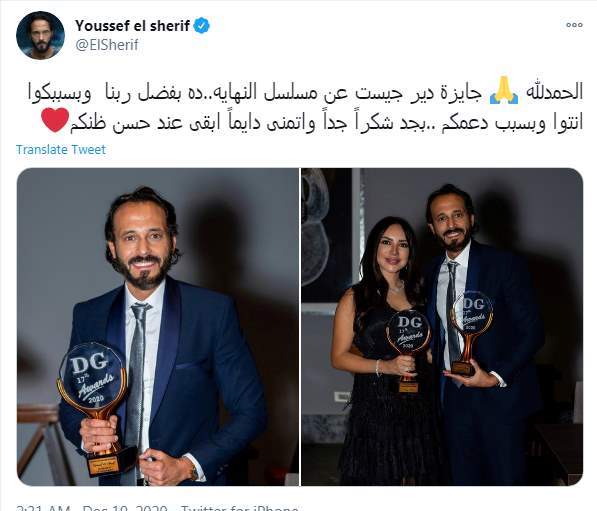Visit the @ElSherif handle link
597x511 pixels.
107,45
